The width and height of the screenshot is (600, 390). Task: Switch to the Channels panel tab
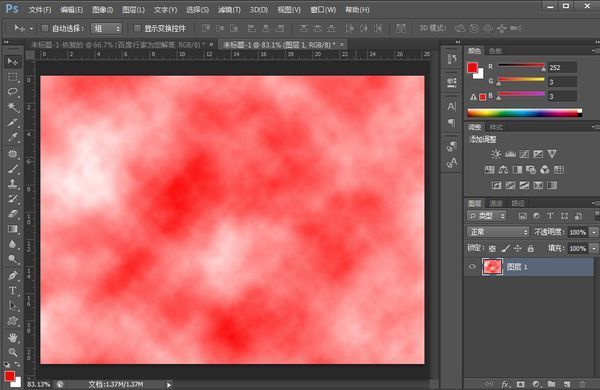496,203
